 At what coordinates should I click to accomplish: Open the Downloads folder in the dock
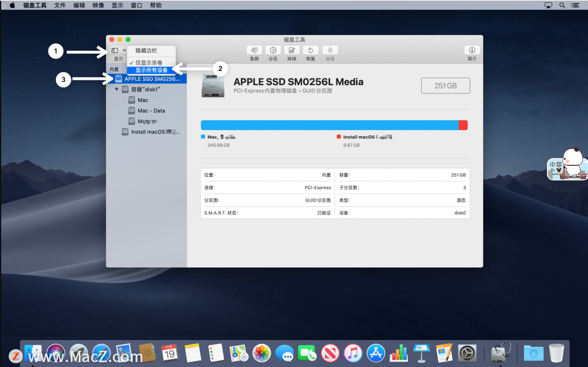coord(534,353)
